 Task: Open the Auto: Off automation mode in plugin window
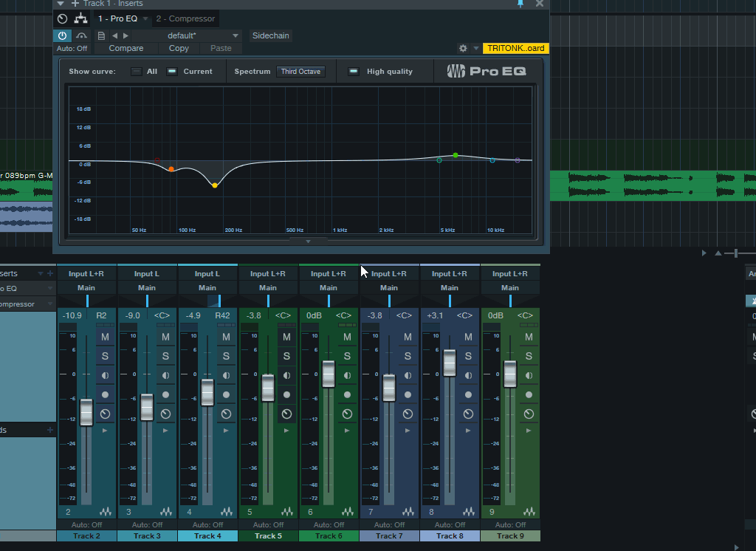pos(72,48)
